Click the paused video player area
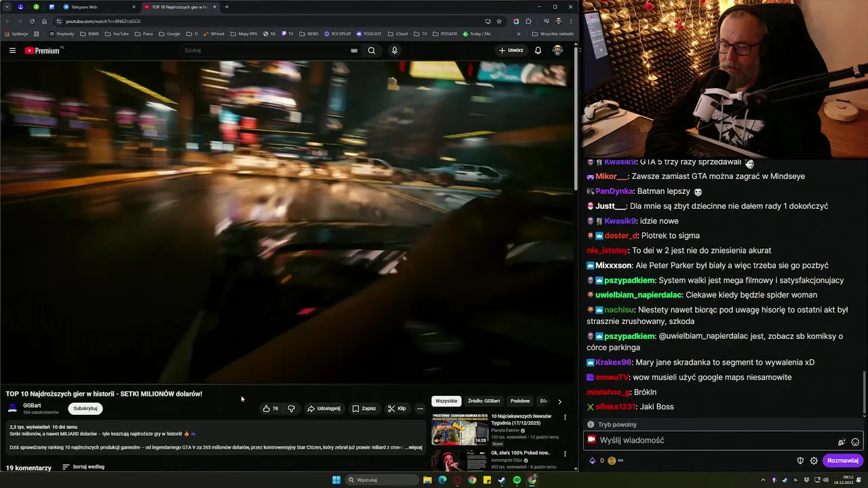This screenshot has width=868, height=488. 288,222
